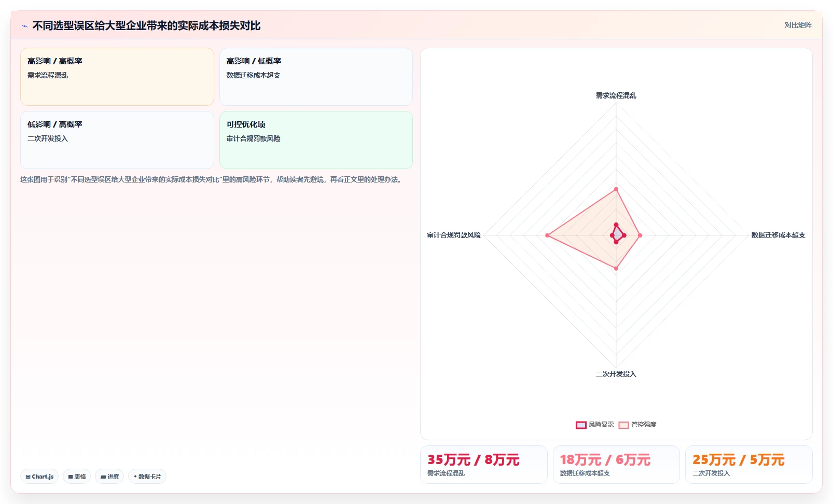The width and height of the screenshot is (833, 504).
Task: Toggle 管控强度 legend swatch
Action: (x=623, y=425)
